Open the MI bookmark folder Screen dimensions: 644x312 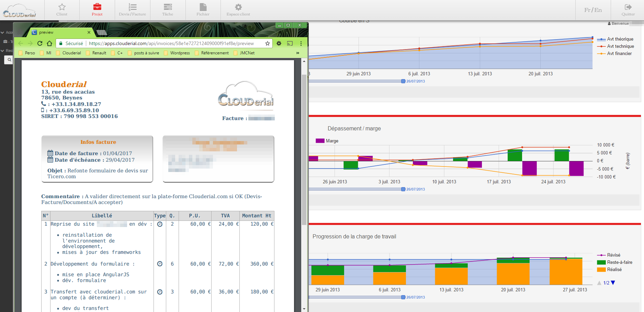[x=45, y=53]
